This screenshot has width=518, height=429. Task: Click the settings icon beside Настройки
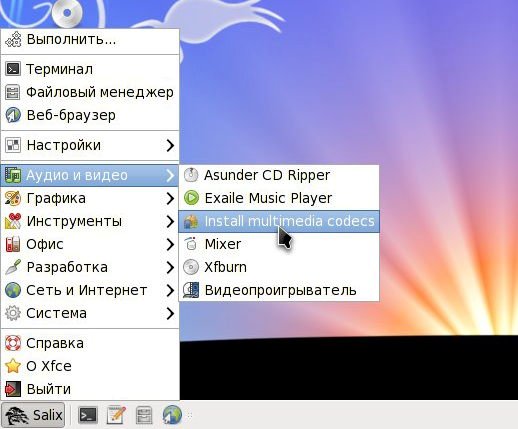(13, 145)
